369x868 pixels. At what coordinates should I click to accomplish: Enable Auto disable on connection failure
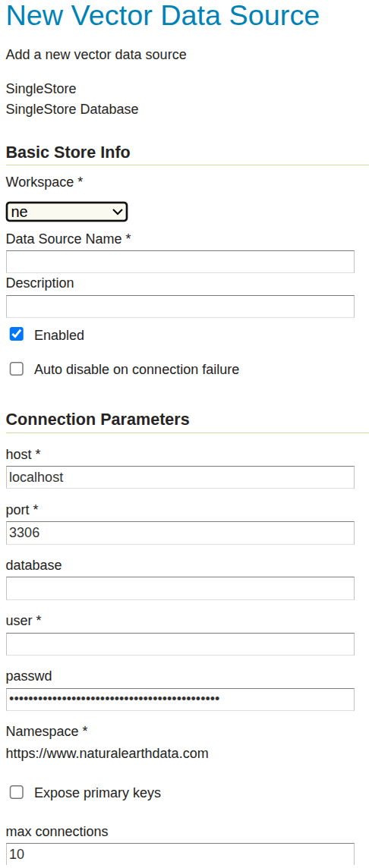17,370
